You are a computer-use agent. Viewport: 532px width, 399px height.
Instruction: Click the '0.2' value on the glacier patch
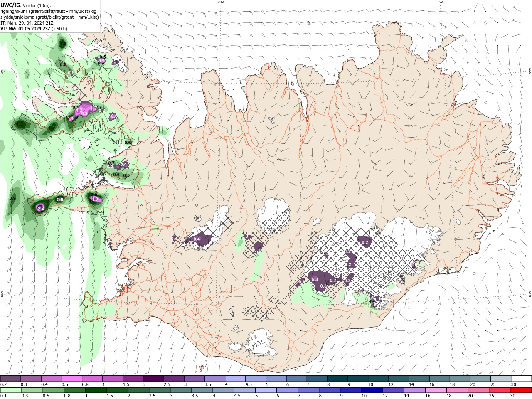coord(365,242)
